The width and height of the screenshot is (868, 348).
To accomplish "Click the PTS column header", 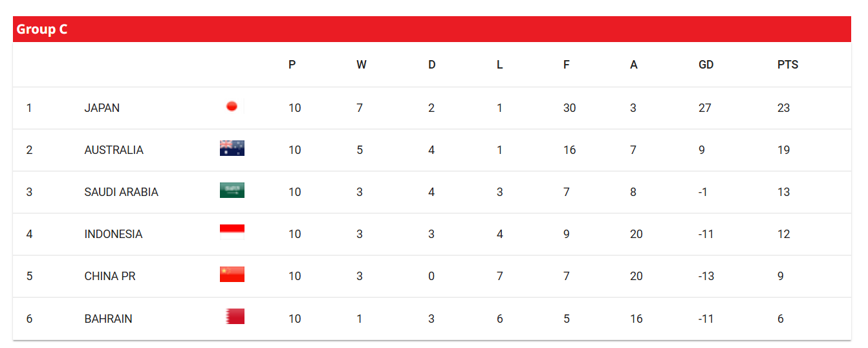I will pyautogui.click(x=788, y=65).
